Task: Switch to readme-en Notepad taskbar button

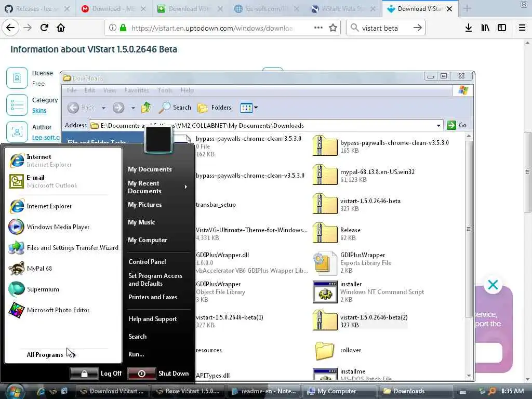Action: 264,391
